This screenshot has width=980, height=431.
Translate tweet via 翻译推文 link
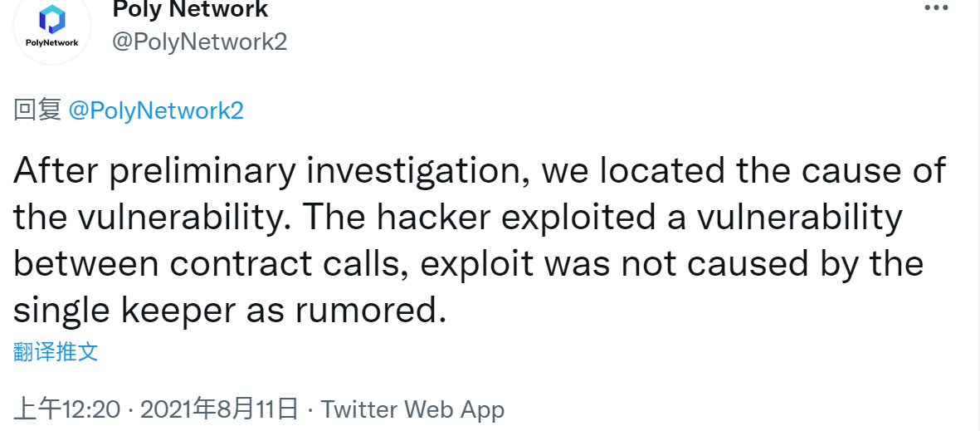point(56,351)
